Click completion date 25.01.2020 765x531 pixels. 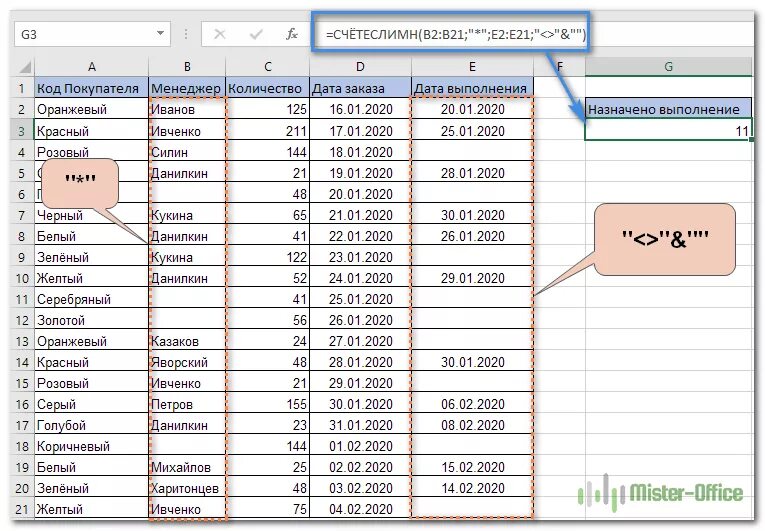click(x=472, y=131)
